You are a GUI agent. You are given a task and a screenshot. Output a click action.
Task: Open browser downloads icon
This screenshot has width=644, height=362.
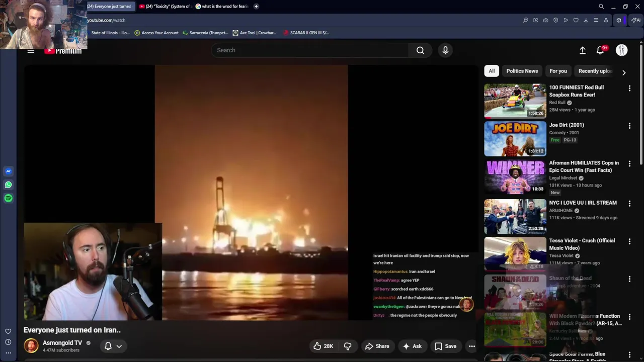586,20
